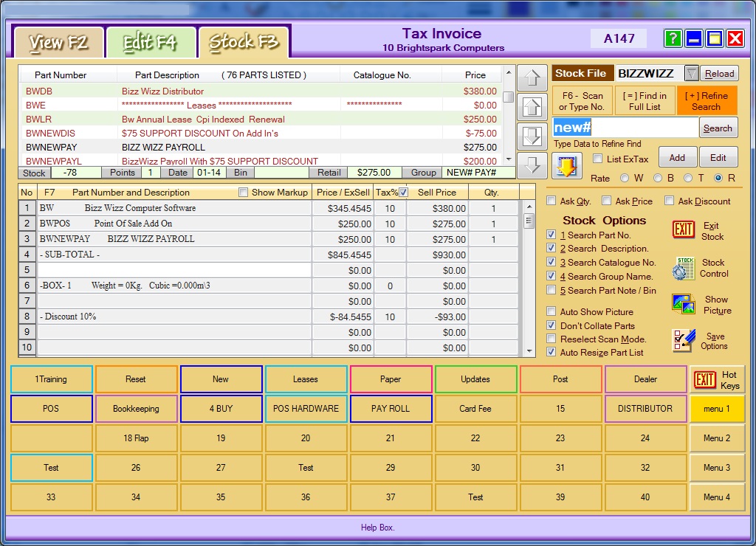This screenshot has height=546, width=756.
Task: Click the invoice grid scrollbar down arrow
Action: point(529,351)
